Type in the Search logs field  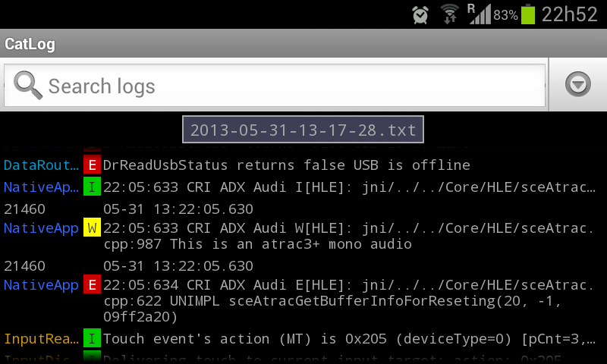tap(288, 86)
